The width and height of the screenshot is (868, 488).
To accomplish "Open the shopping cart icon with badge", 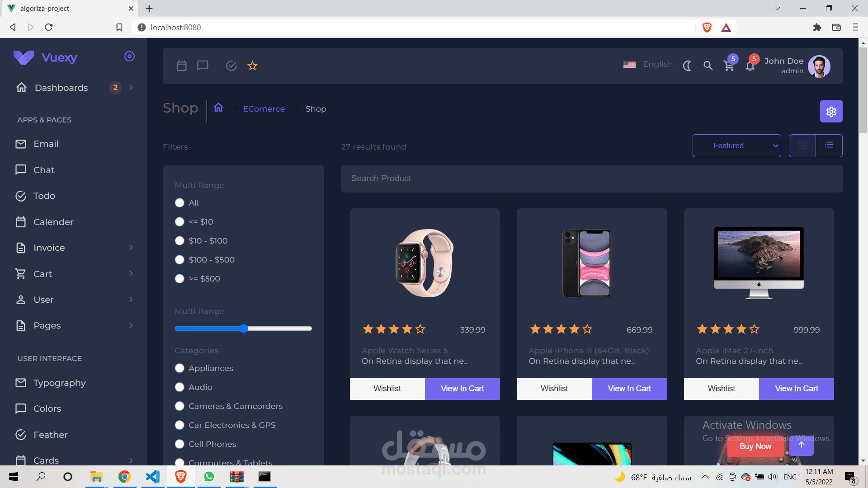I will click(x=729, y=66).
